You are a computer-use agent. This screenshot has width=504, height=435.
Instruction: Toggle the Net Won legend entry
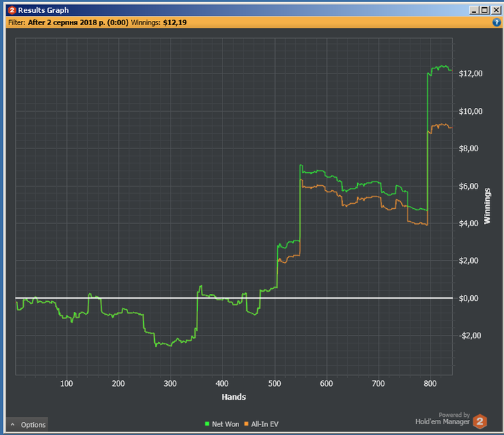click(x=222, y=424)
